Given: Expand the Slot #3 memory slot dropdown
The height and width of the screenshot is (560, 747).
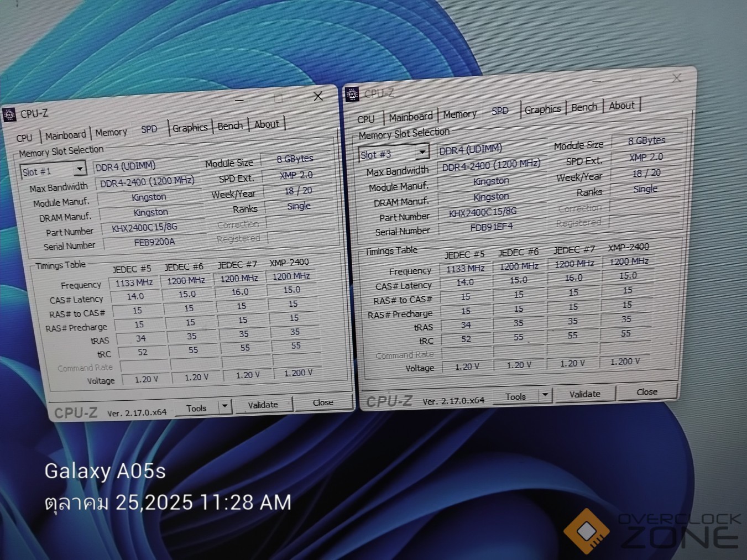Looking at the screenshot, I should point(422,151).
